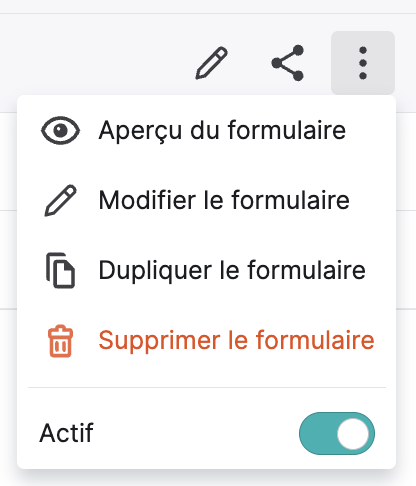416x486 pixels.
Task: Choose Modifier le formulaire from the menu
Action: coord(207,200)
